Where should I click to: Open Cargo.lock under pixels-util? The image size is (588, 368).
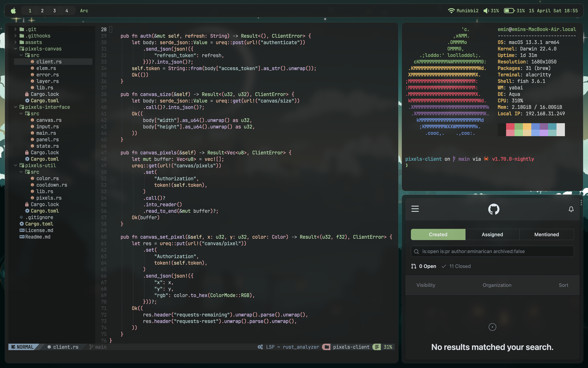pyautogui.click(x=45, y=205)
